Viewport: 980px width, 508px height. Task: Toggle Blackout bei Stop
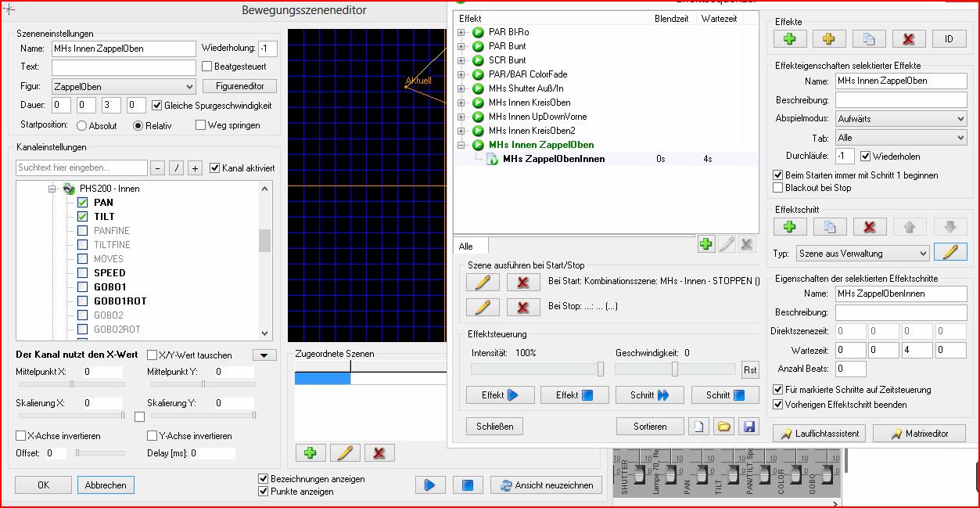coord(778,188)
